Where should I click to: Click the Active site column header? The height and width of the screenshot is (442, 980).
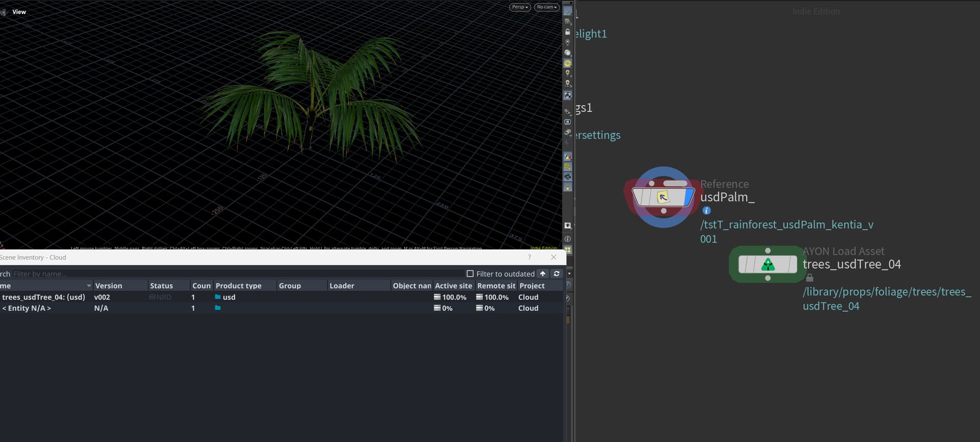(x=454, y=286)
